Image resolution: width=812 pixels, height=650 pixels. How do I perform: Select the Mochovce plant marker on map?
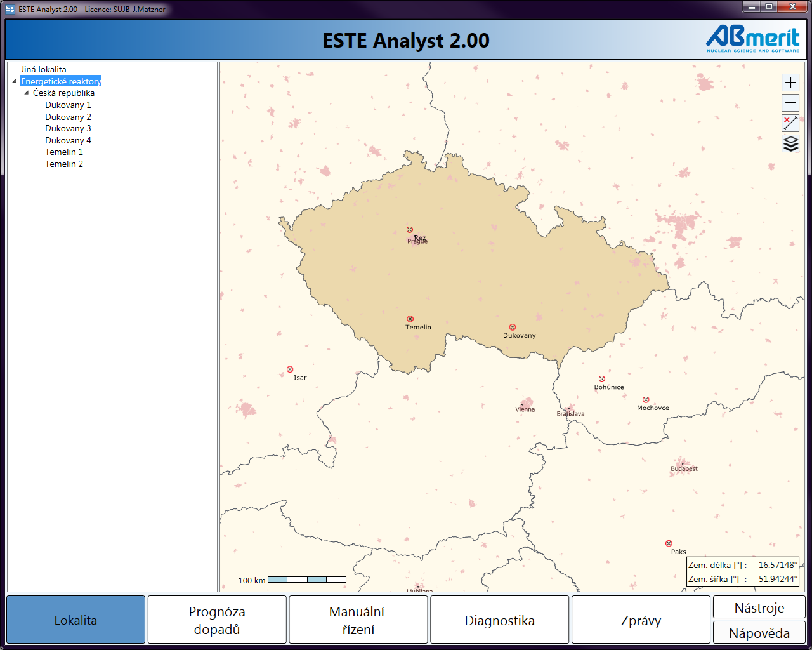[x=646, y=400]
